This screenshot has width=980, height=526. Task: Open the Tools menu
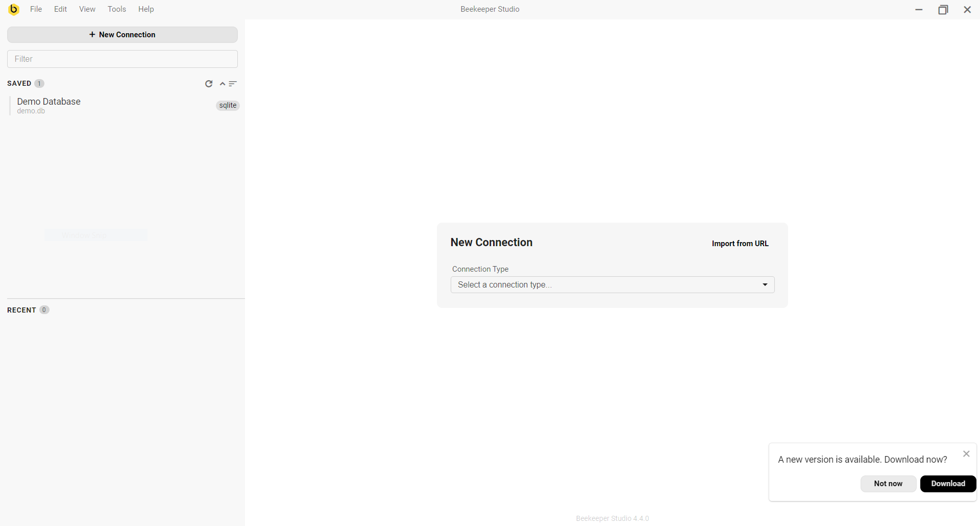click(x=116, y=9)
